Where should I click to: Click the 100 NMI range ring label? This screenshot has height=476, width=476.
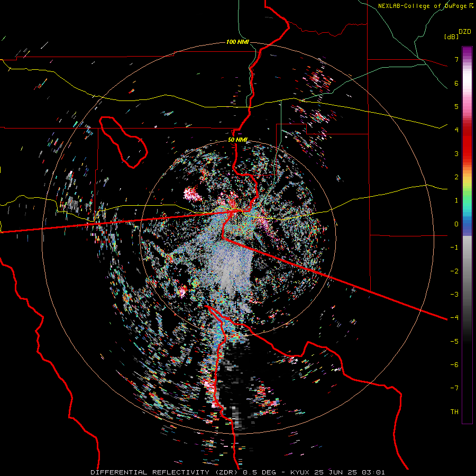237,42
